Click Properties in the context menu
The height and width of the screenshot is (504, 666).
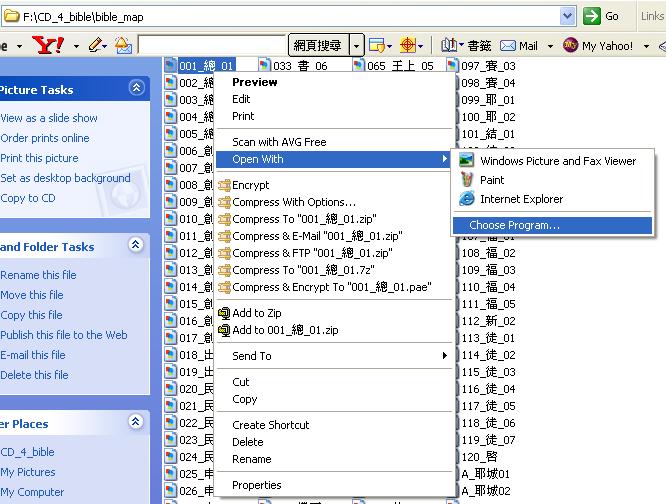point(257,485)
